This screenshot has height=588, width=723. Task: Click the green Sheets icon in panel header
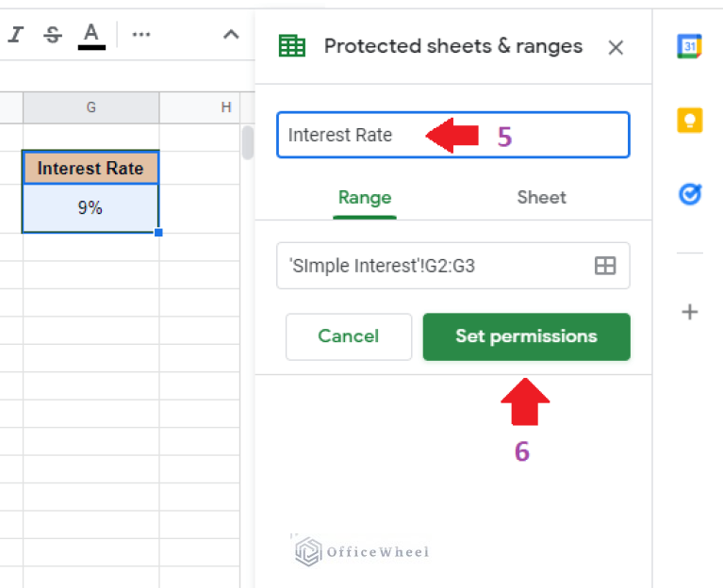tap(292, 46)
